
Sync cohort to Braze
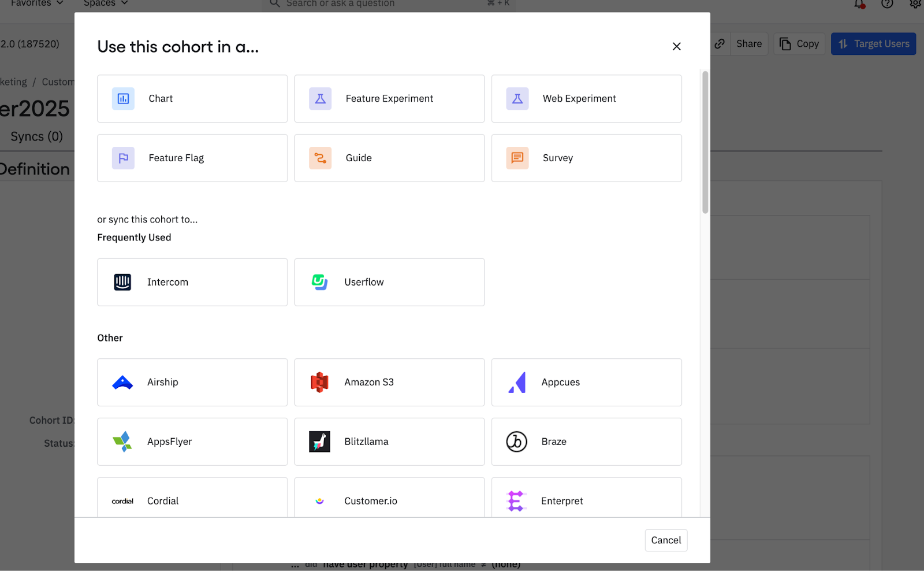coord(586,442)
